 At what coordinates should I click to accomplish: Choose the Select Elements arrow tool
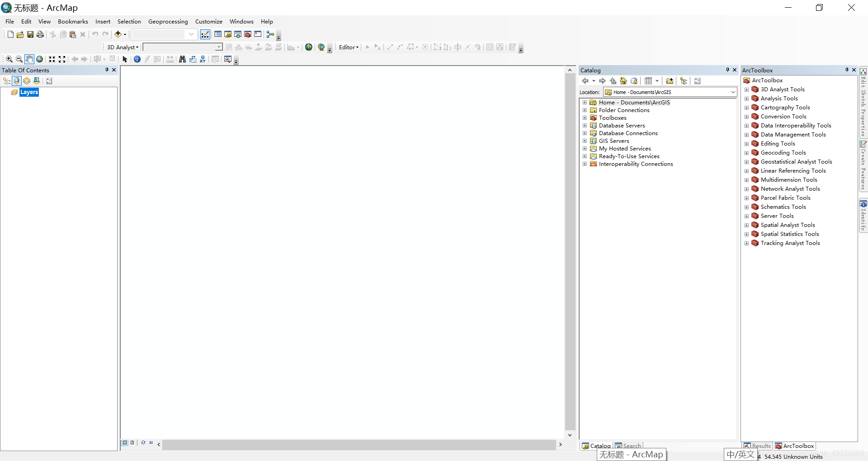125,59
